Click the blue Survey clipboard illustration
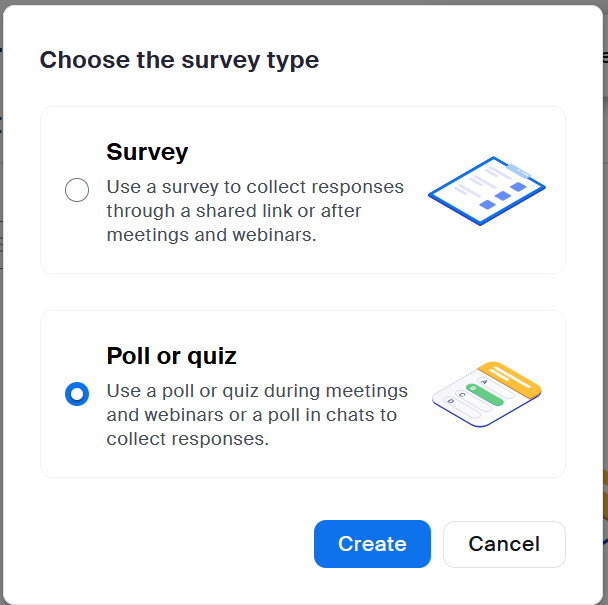Viewport: 608px width, 605px height. (x=486, y=192)
